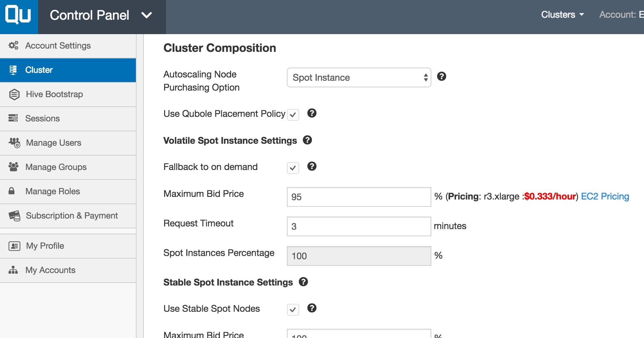This screenshot has height=338, width=644.
Task: Open Manage Roles page
Action: pyautogui.click(x=68, y=191)
